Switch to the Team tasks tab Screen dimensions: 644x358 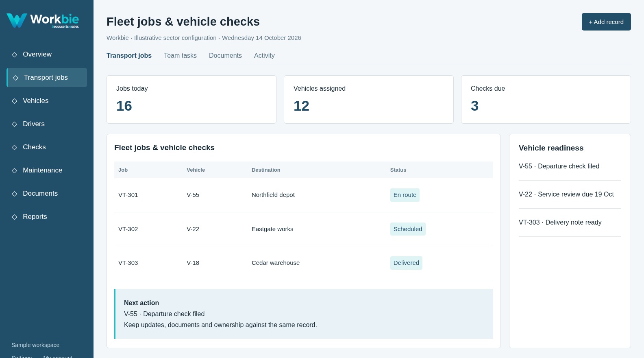coord(180,56)
